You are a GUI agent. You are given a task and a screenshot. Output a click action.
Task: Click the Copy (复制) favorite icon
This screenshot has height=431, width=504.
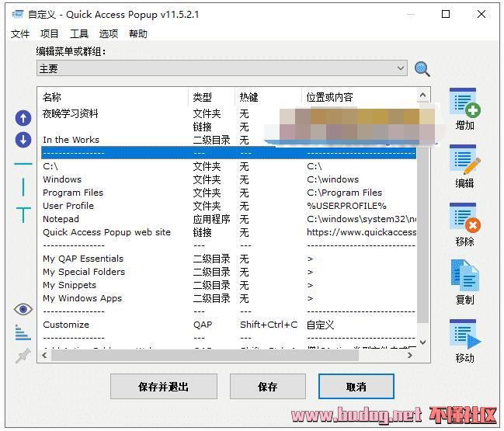pos(464,276)
